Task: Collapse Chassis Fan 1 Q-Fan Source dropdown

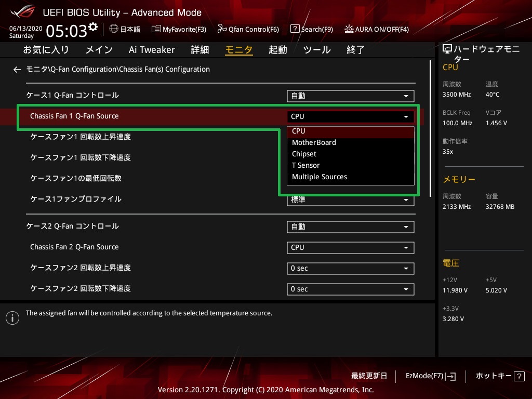Action: click(351, 117)
